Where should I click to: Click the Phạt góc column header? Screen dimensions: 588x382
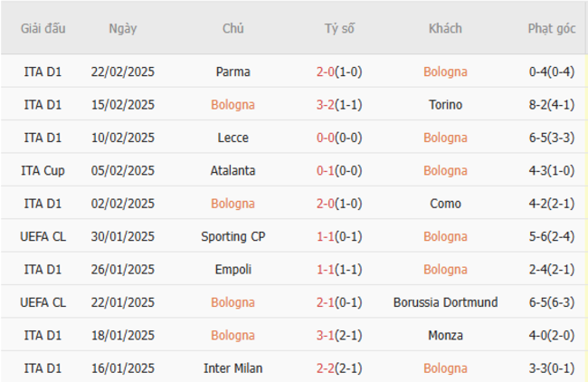coord(551,29)
